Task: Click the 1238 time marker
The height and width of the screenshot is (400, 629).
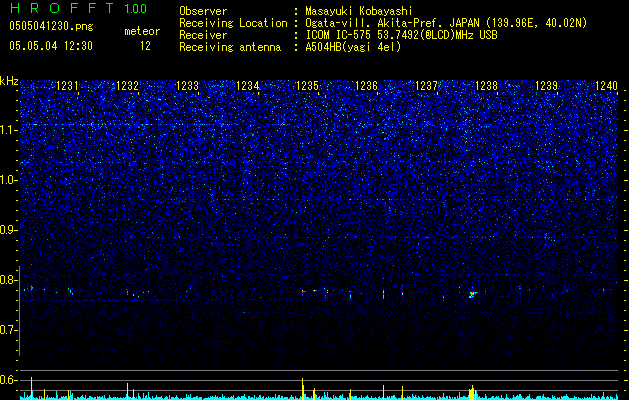Action: click(x=487, y=86)
